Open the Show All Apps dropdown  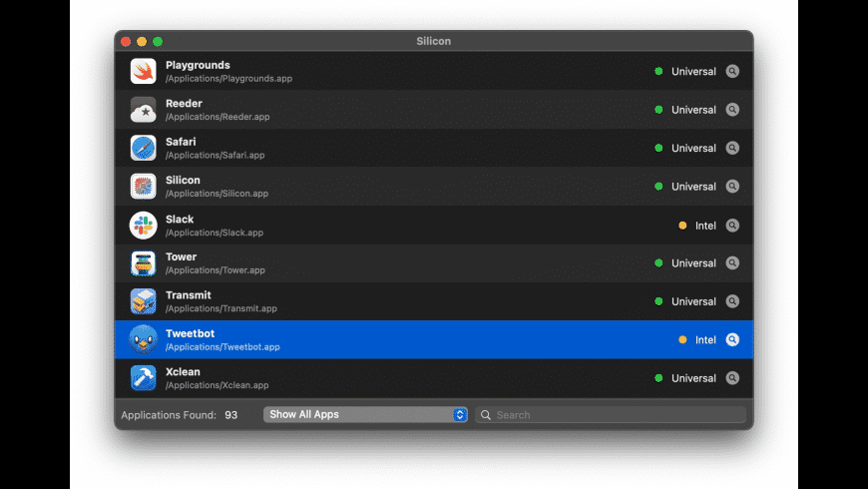point(365,414)
